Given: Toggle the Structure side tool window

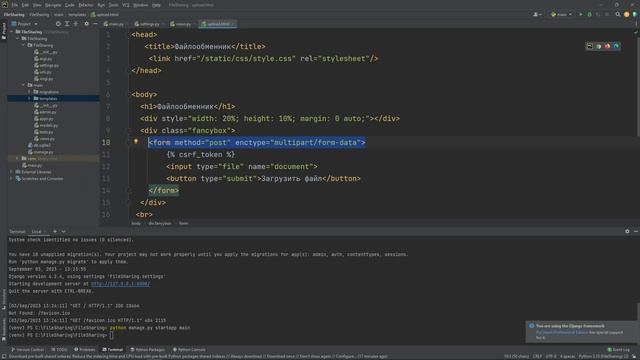Looking at the screenshot, I should [3, 298].
